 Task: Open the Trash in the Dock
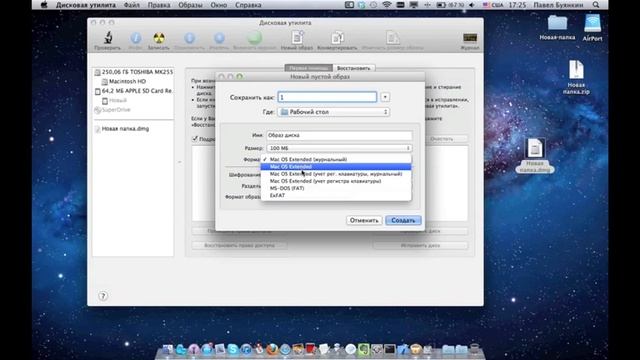[x=474, y=349]
